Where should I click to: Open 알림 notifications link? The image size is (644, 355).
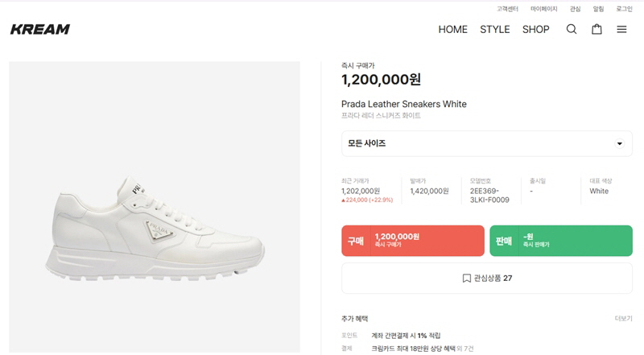coord(598,9)
